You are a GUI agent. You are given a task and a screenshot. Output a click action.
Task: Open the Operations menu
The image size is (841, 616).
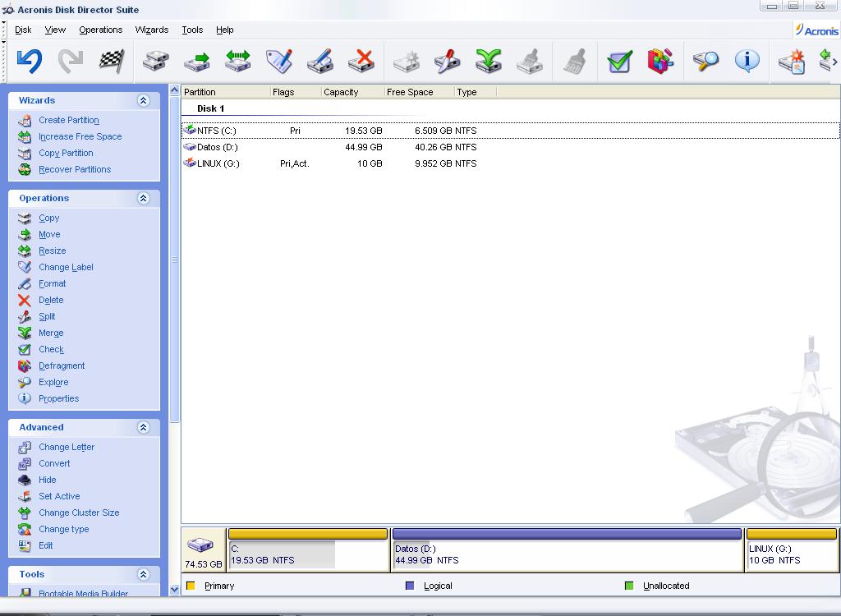click(x=101, y=30)
